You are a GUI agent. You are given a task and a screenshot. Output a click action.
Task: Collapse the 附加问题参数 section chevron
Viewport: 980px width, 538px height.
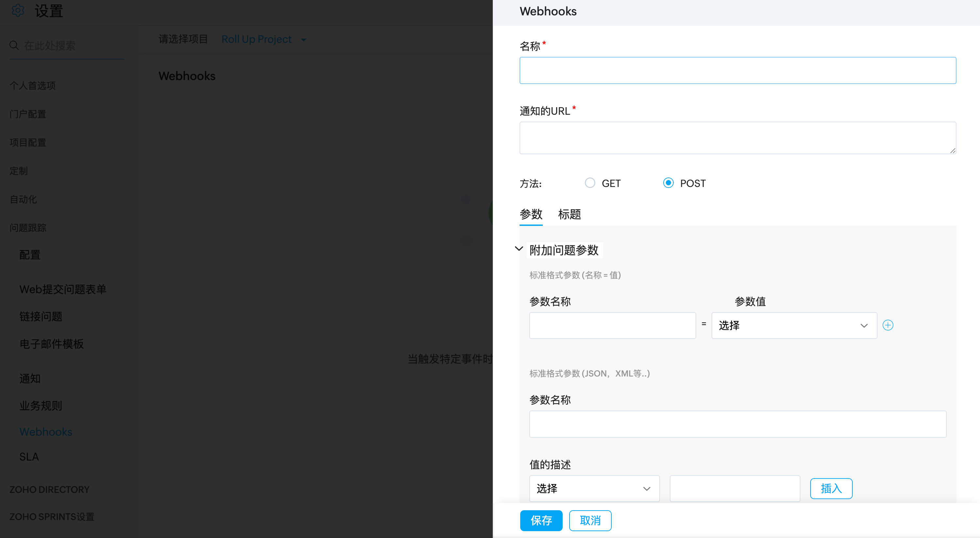pyautogui.click(x=519, y=249)
